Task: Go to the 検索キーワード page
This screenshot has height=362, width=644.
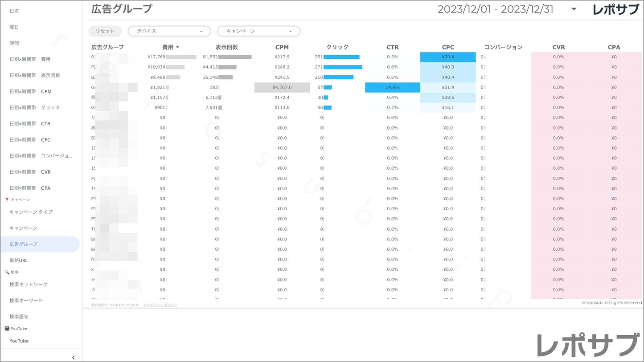Action: click(26, 301)
